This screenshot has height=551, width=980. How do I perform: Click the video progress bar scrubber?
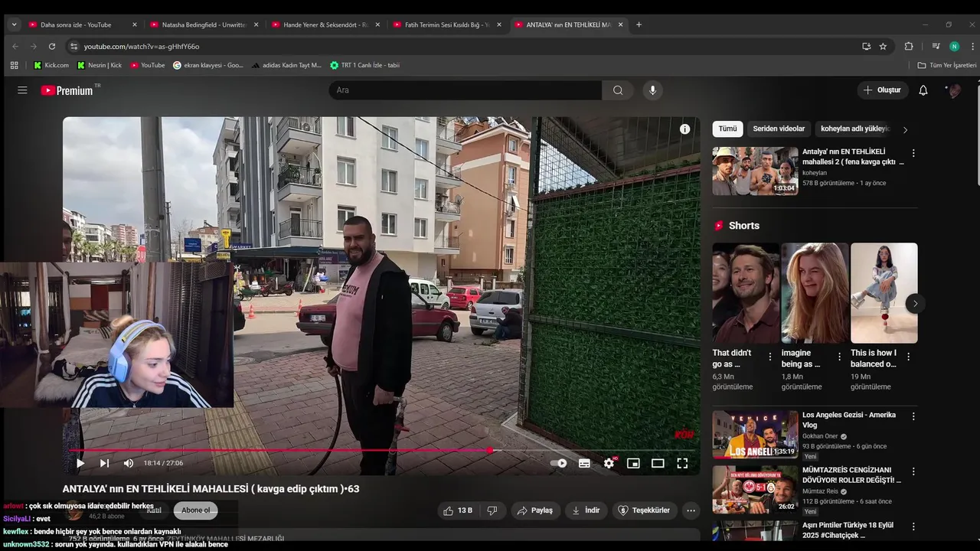[490, 450]
